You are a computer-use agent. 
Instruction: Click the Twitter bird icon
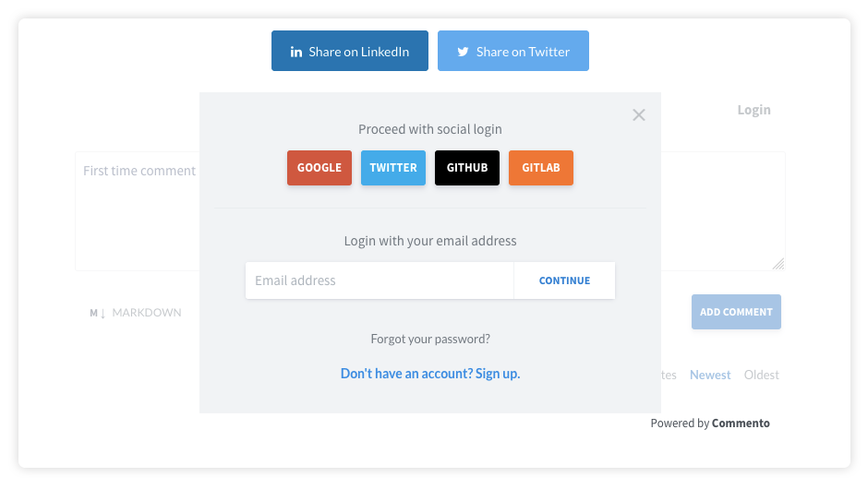463,52
